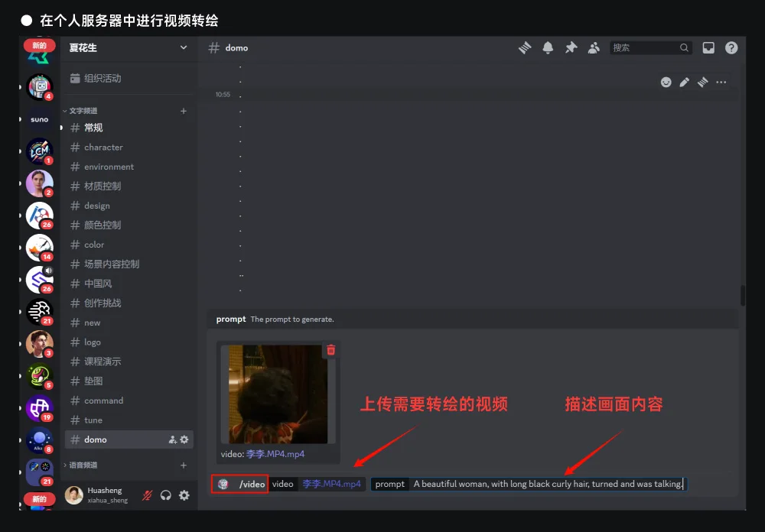This screenshot has height=532, width=765.
Task: Select the design channel
Action: 129,206
